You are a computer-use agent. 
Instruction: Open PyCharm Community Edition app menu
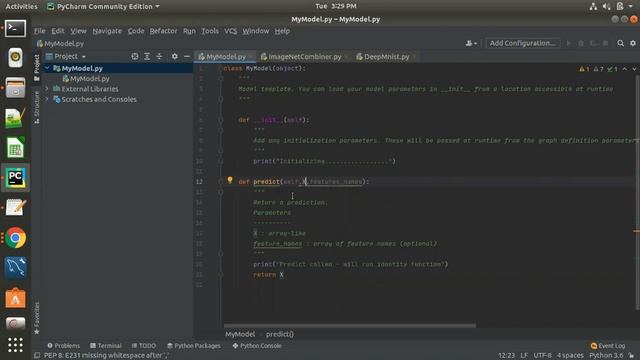tap(103, 6)
